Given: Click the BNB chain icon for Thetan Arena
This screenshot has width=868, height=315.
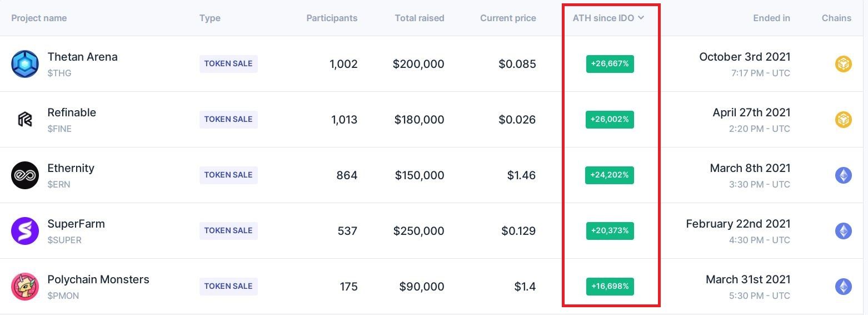Looking at the screenshot, I should pyautogui.click(x=843, y=64).
